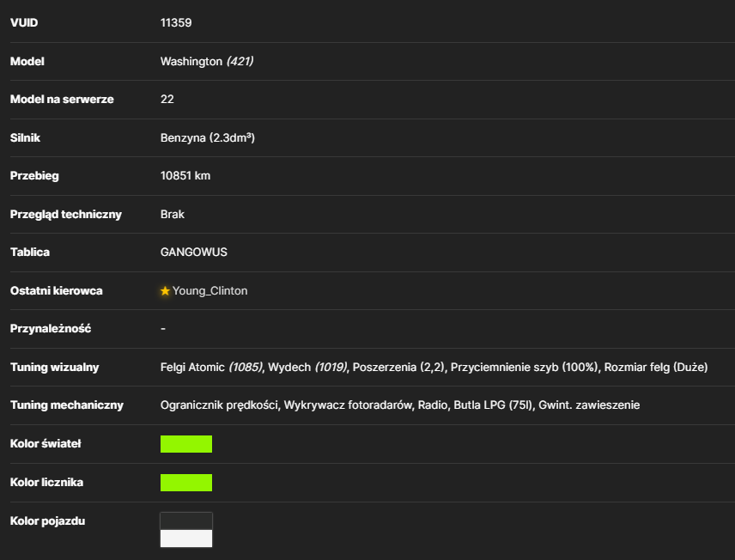
Task: Click Wydech (1019) in visual tuning
Action: tap(307, 368)
